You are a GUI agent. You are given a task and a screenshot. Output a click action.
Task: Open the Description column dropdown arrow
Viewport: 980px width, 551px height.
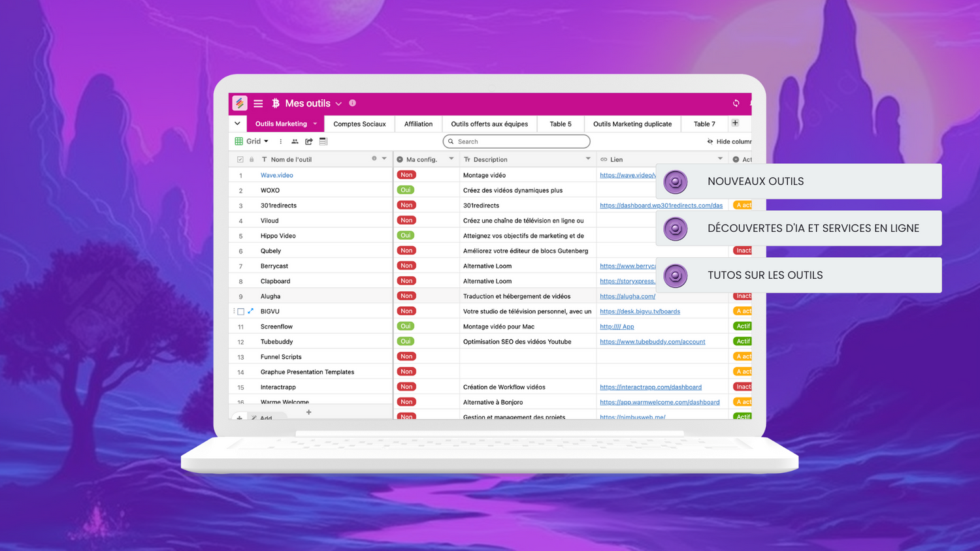pos(588,159)
